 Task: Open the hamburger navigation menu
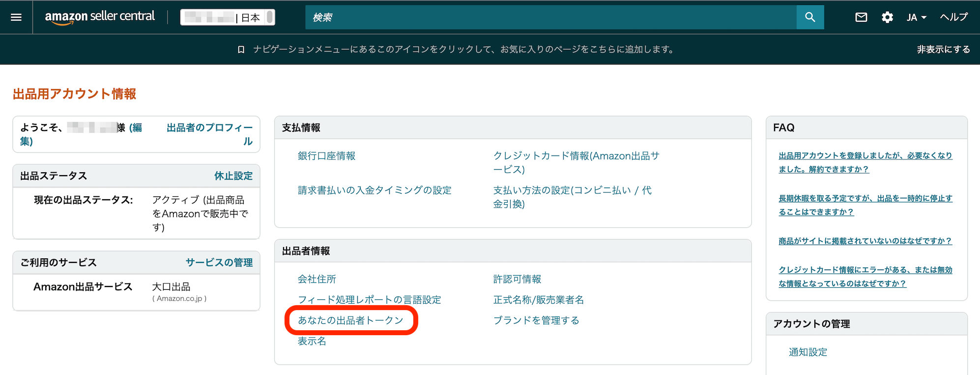pyautogui.click(x=16, y=17)
